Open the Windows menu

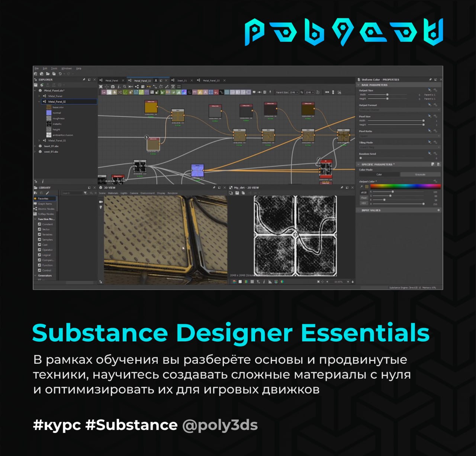pos(67,68)
